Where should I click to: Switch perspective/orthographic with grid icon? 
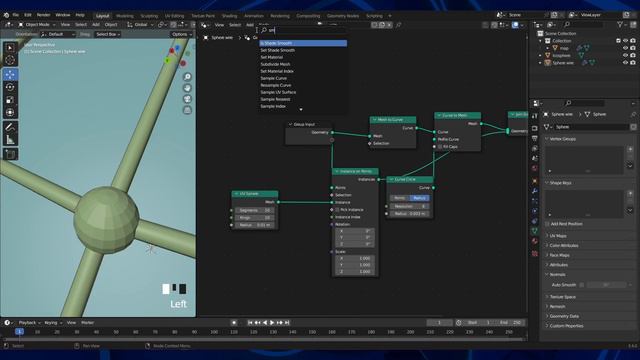[187, 110]
